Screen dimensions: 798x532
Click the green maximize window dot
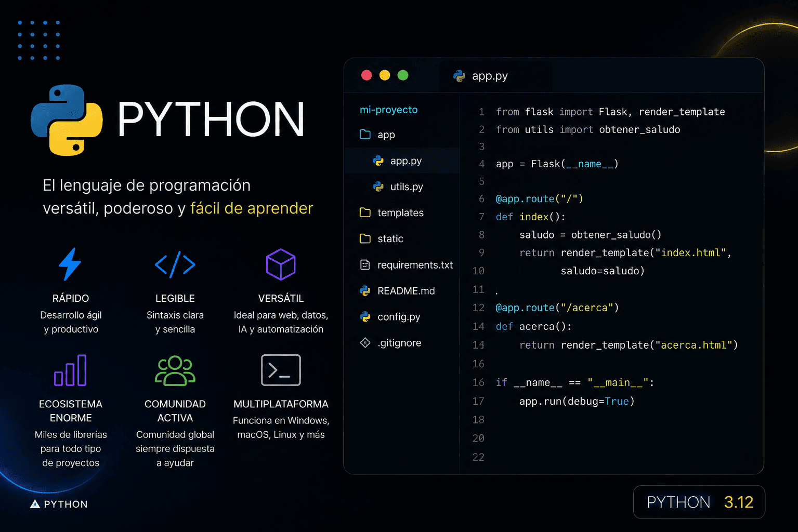tap(403, 75)
